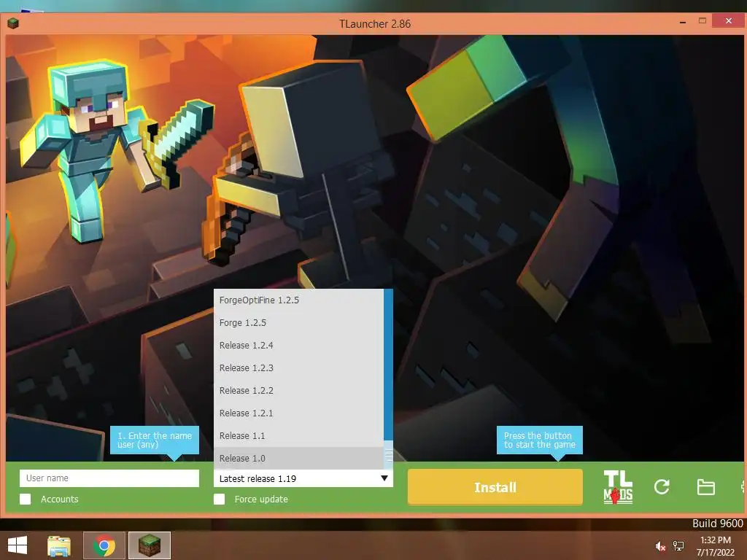Screen dimensions: 747x560
Task: Click the refresh versions icon
Action: point(662,487)
